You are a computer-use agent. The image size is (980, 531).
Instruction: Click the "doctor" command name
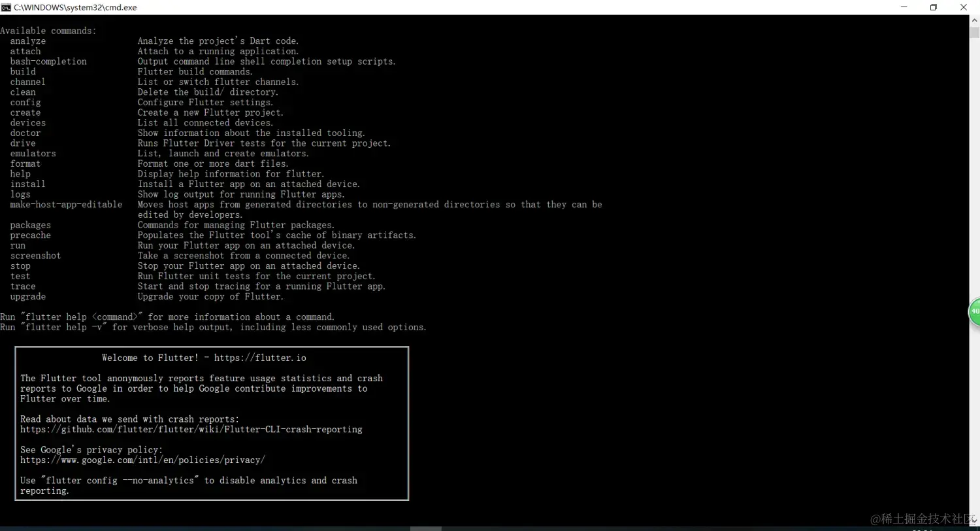coord(25,133)
